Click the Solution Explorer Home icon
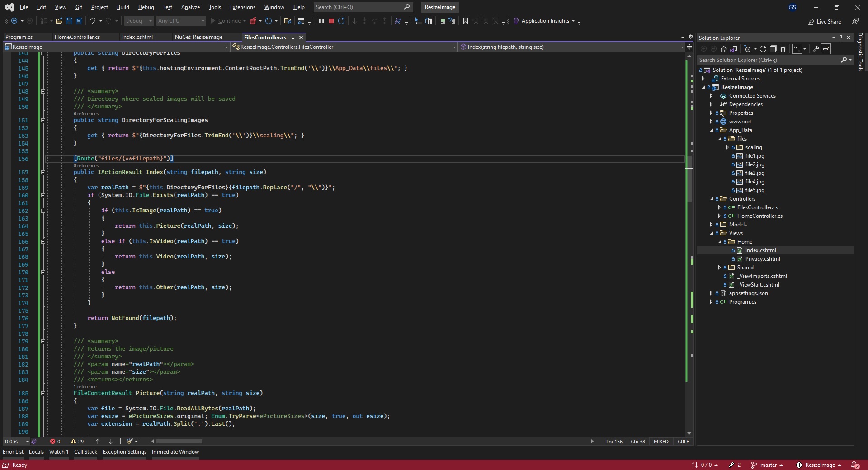The width and height of the screenshot is (868, 470). 724,49
